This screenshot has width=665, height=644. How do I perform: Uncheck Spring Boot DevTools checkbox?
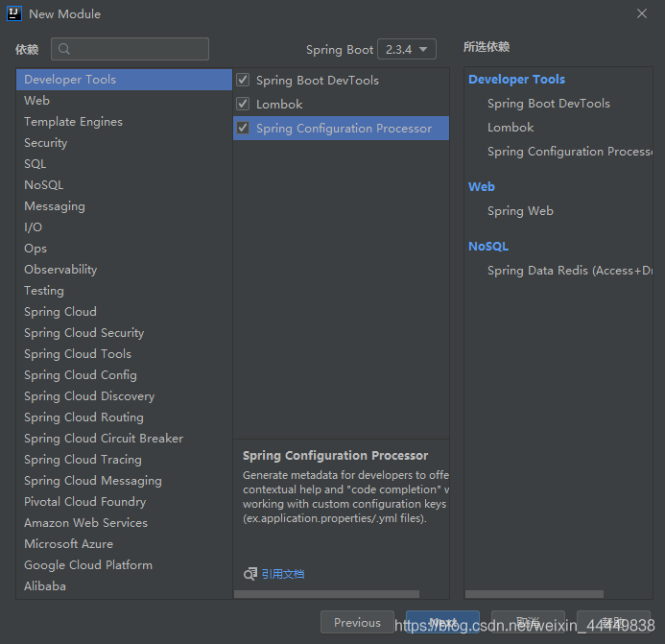243,80
